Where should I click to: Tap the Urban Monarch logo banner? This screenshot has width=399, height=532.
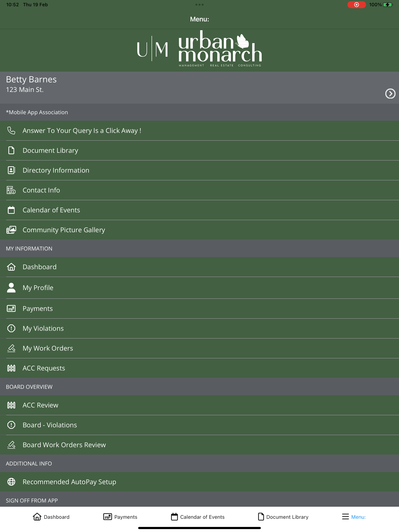point(199,49)
